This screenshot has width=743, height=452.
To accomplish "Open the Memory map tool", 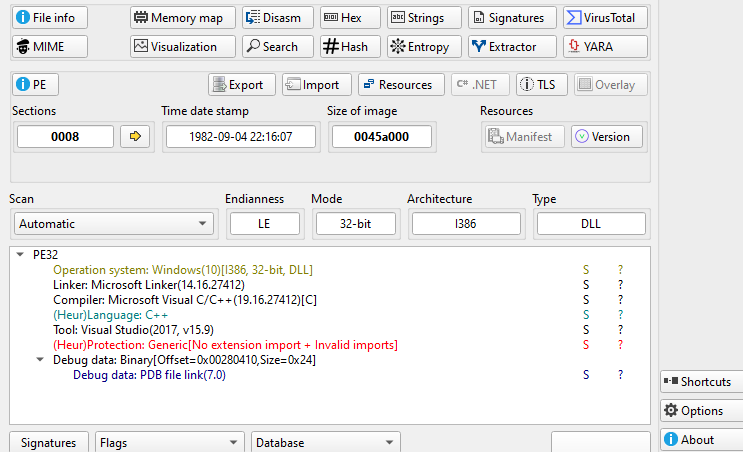I will (183, 18).
